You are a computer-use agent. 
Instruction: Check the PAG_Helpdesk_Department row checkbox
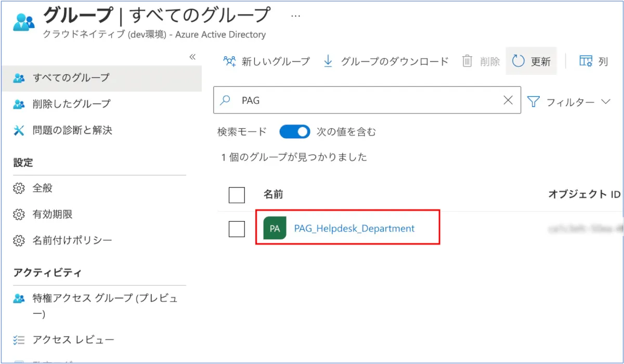[237, 229]
